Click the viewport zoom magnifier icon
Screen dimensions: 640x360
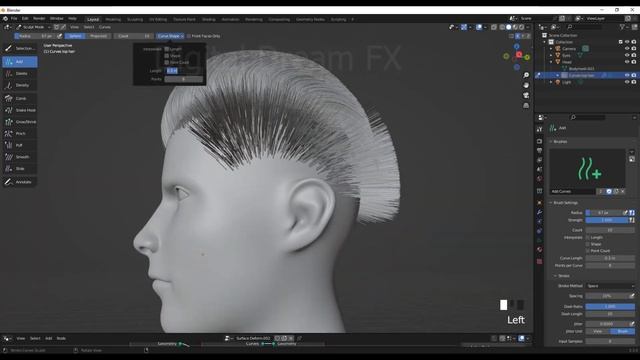[x=526, y=75]
